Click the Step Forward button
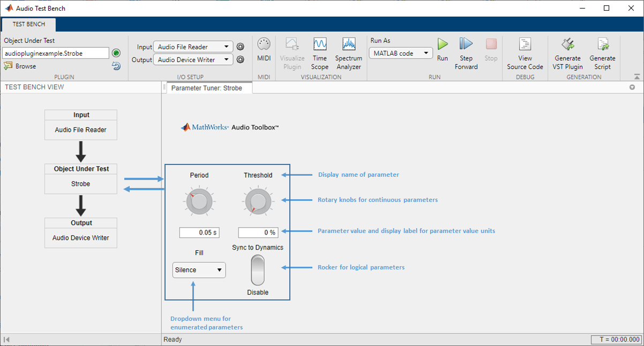The image size is (644, 346). pos(466,53)
